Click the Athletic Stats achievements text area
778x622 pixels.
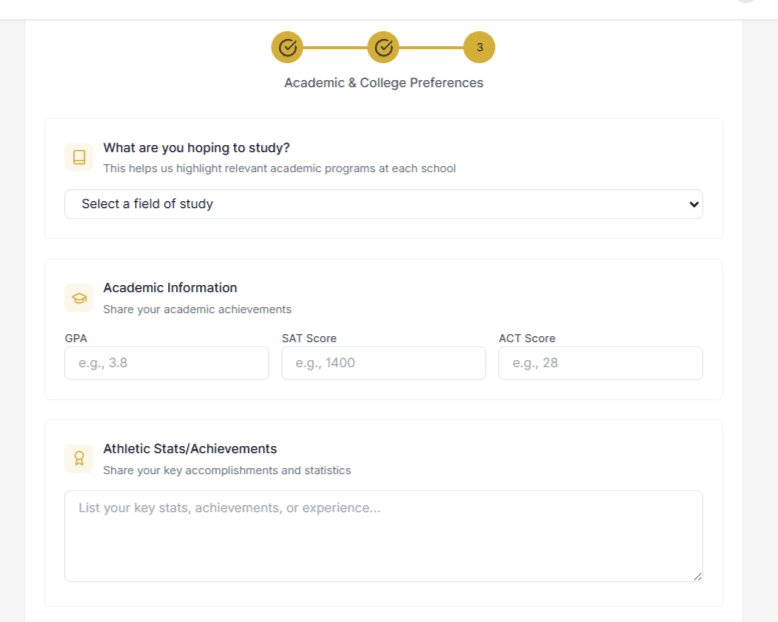(x=383, y=535)
